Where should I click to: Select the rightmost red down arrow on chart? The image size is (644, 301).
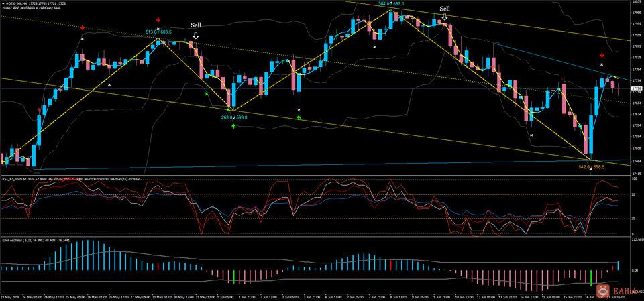[602, 55]
